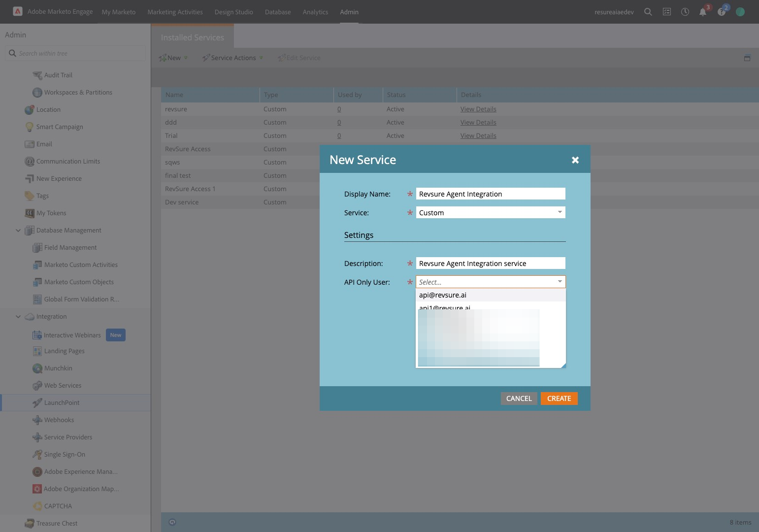The image size is (759, 532).
Task: Open the API Only User dropdown arrow
Action: tap(560, 282)
